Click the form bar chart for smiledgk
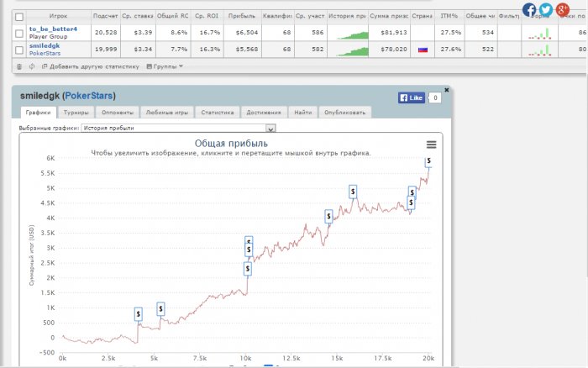The image size is (588, 368). 540,50
